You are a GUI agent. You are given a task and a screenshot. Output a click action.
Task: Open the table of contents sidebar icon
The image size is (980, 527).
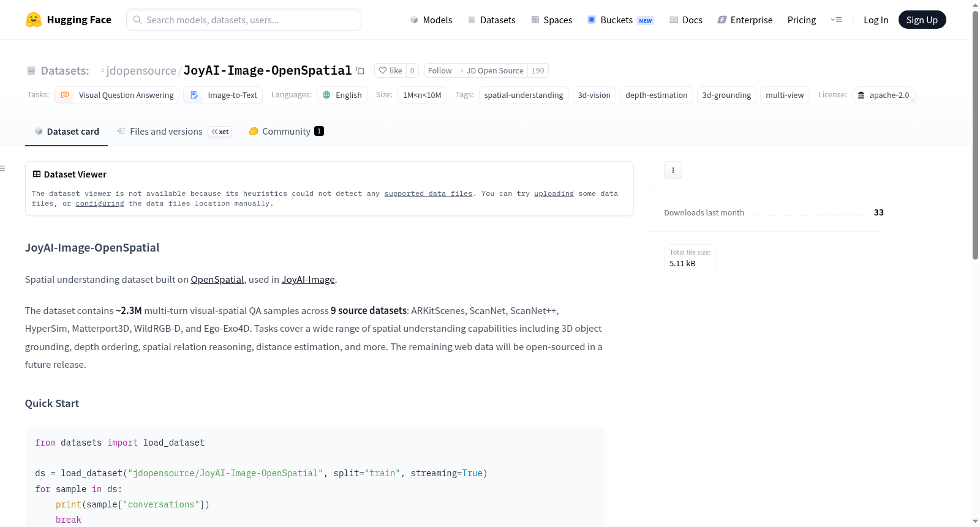pos(3,168)
